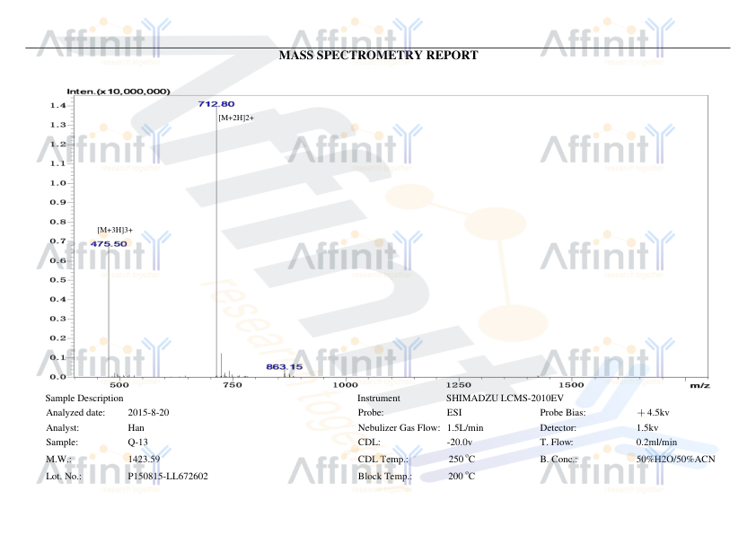The height and width of the screenshot is (535, 756).
Task: Select the ESI probe value
Action: coord(454,413)
